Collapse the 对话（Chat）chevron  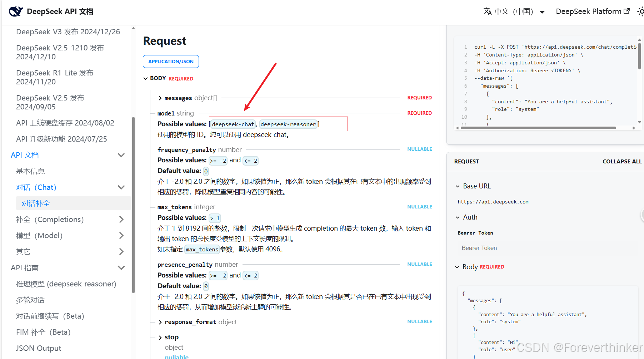[x=121, y=187]
